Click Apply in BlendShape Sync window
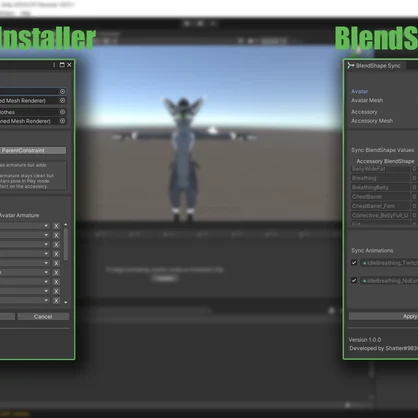This screenshot has height=418, width=418. pos(383,316)
